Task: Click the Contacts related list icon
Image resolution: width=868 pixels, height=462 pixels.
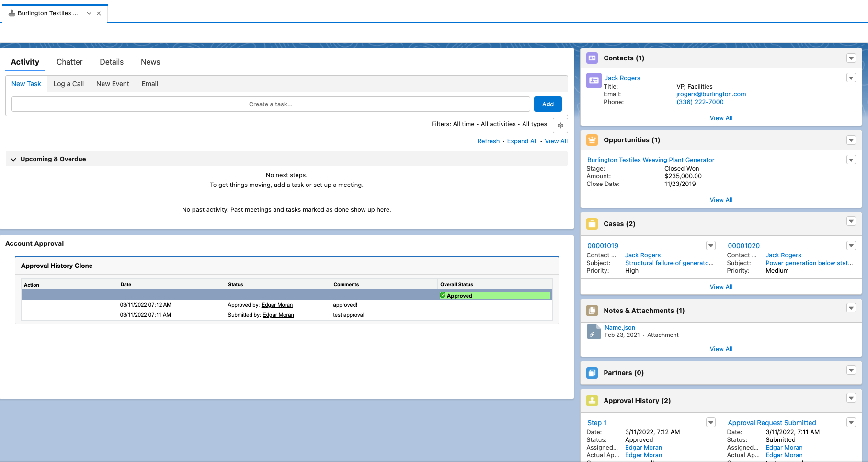Action: point(592,58)
